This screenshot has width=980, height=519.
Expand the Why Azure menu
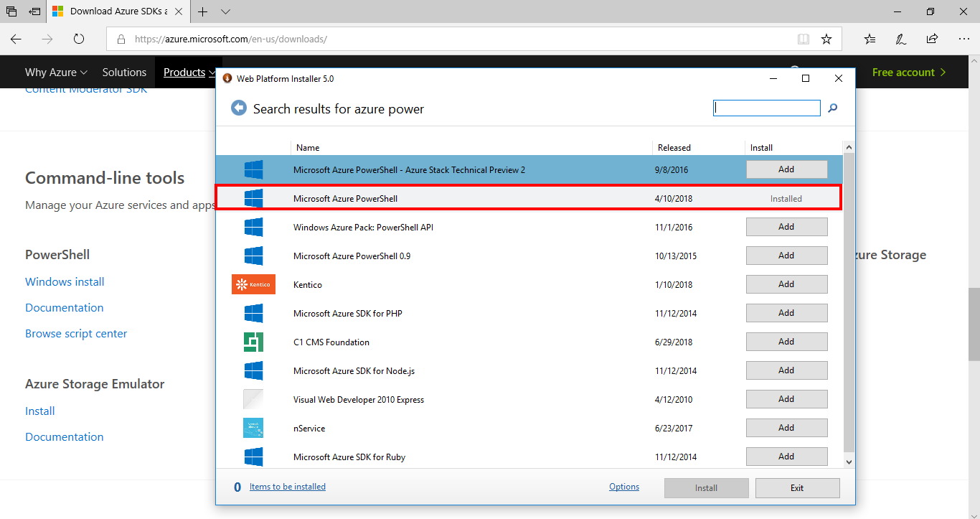pyautogui.click(x=56, y=73)
